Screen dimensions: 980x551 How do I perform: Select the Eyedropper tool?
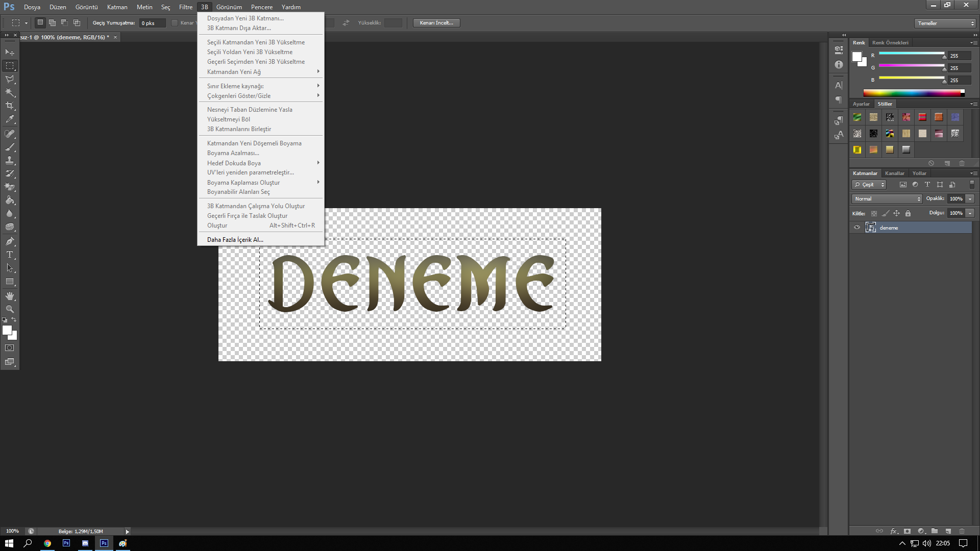click(10, 119)
